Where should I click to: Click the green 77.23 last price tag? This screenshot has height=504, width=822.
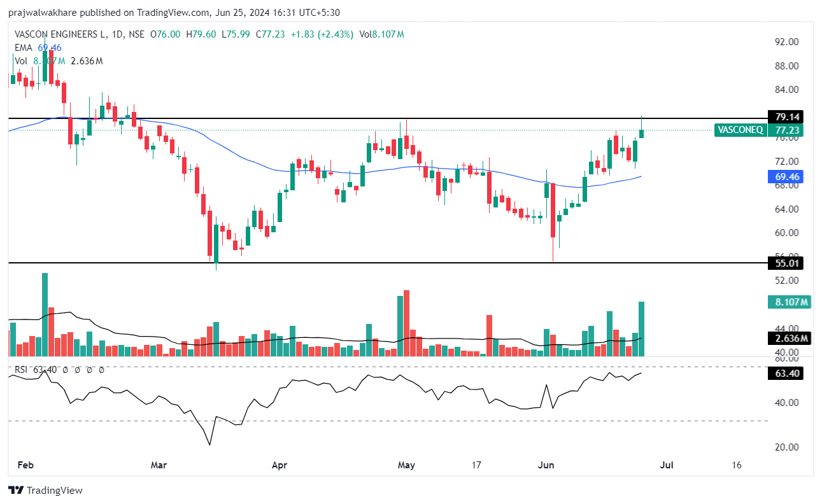[787, 130]
